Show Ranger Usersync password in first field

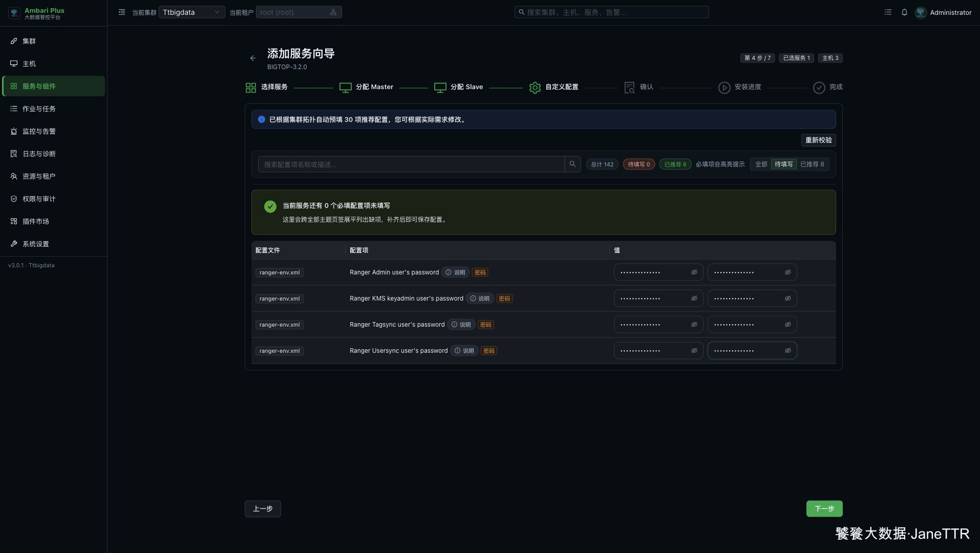click(694, 351)
